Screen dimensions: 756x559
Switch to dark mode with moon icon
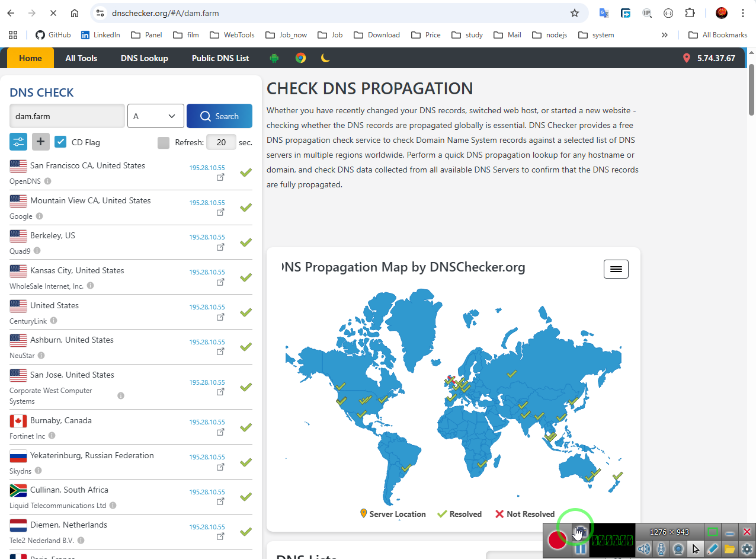tap(325, 58)
